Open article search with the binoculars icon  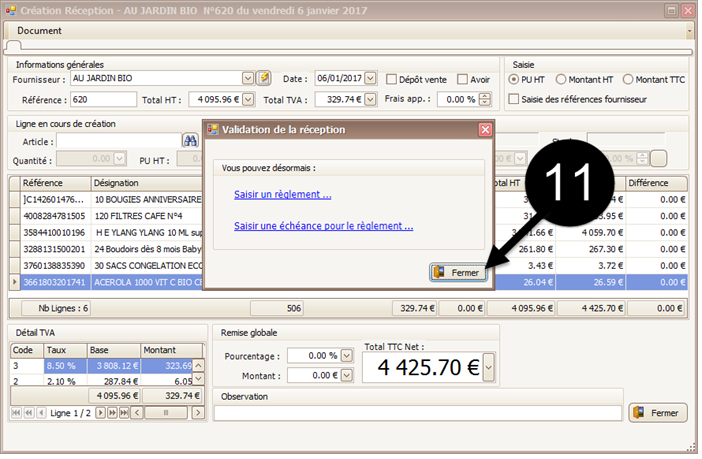(190, 141)
